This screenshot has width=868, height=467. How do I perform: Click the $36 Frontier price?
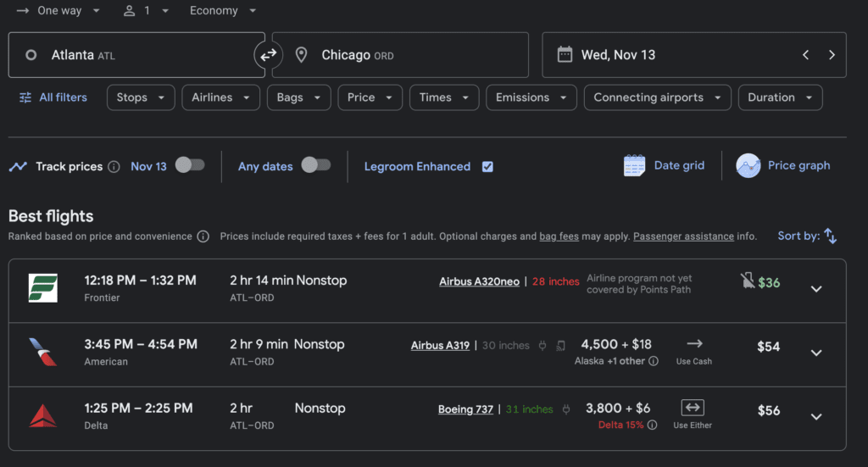coord(769,283)
